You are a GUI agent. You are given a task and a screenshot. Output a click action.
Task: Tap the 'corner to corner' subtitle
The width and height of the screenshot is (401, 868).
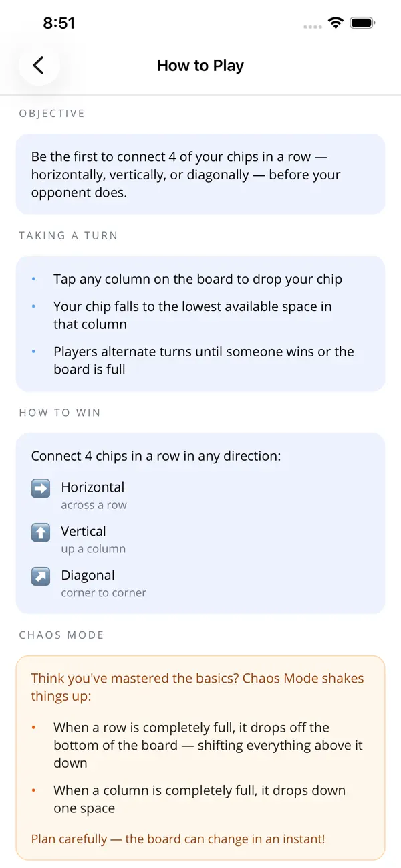click(x=104, y=593)
